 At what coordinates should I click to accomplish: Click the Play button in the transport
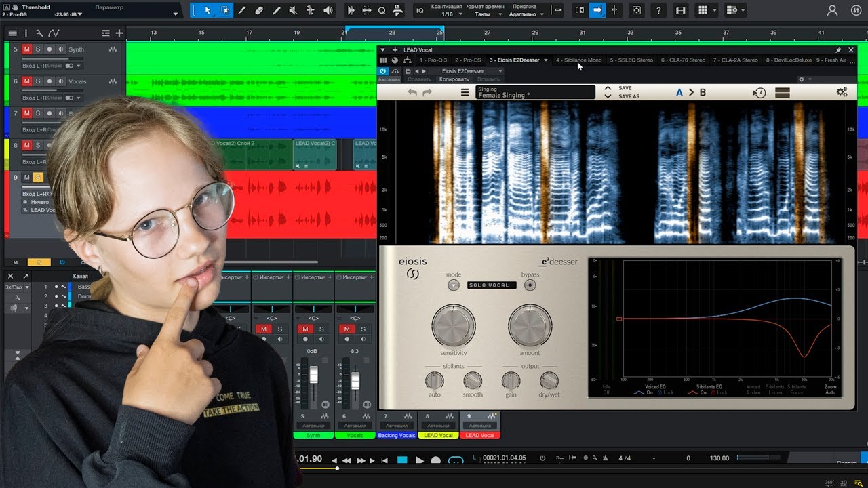pyautogui.click(x=420, y=460)
